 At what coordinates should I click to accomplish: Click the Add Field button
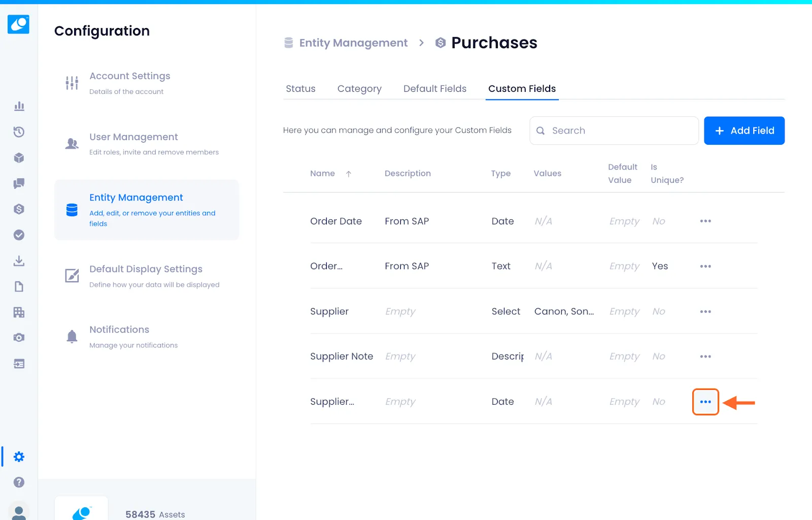pos(744,131)
